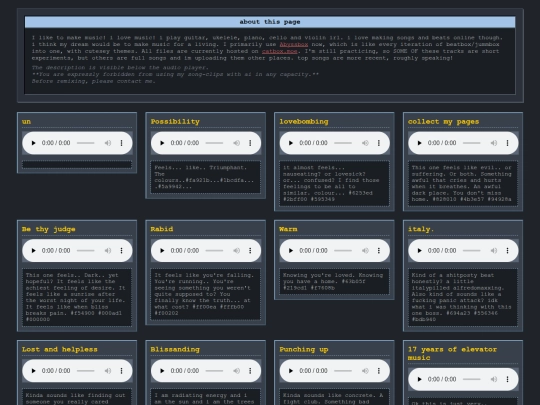
Task: Play the "Possibility" track
Action: pos(162,143)
